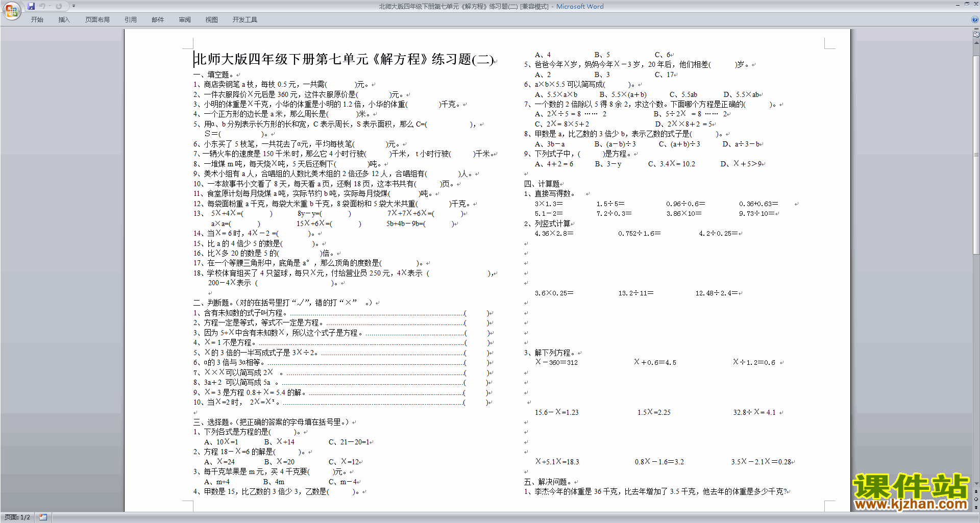
Task: Click the heading 五、解决问题。
Action: pos(549,482)
